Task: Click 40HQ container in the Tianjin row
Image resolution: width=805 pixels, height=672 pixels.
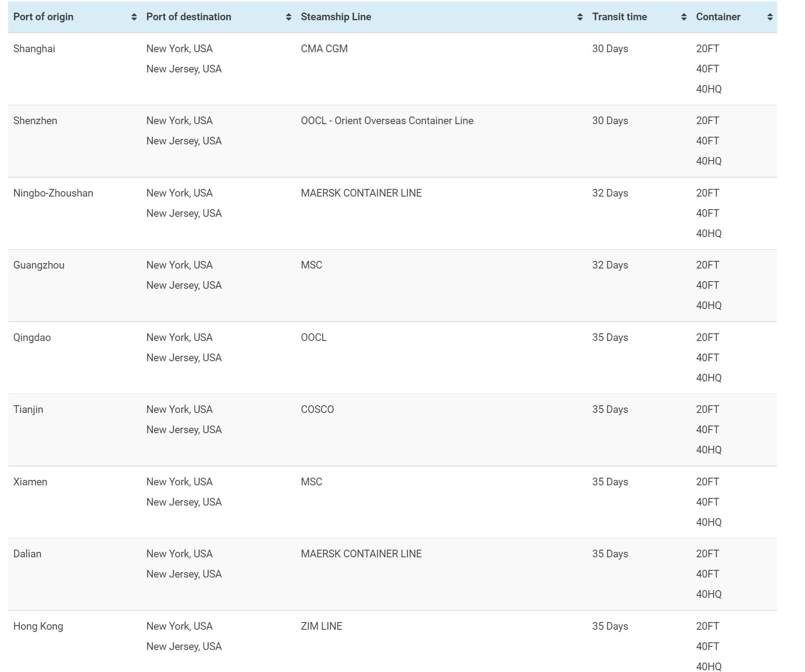Action: pos(708,450)
